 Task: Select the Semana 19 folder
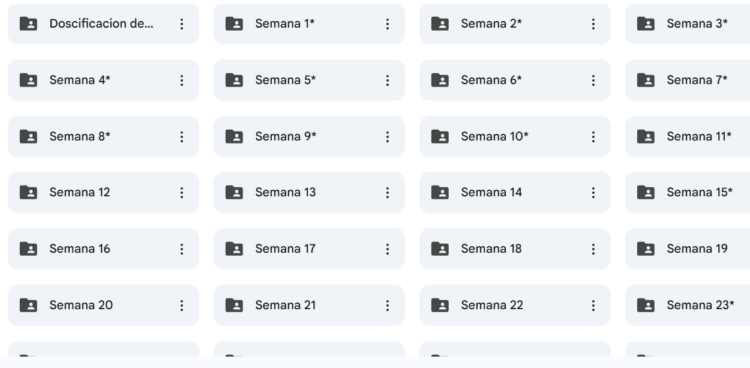point(688,249)
